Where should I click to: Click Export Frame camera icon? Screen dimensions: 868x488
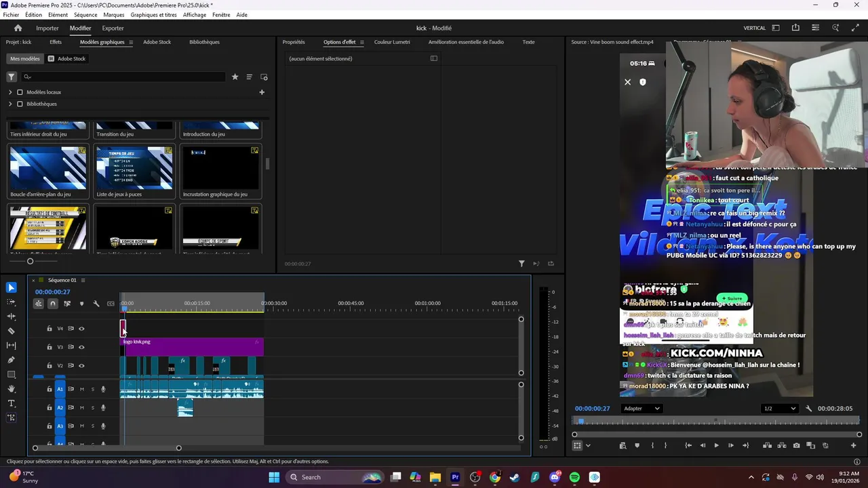point(796,445)
